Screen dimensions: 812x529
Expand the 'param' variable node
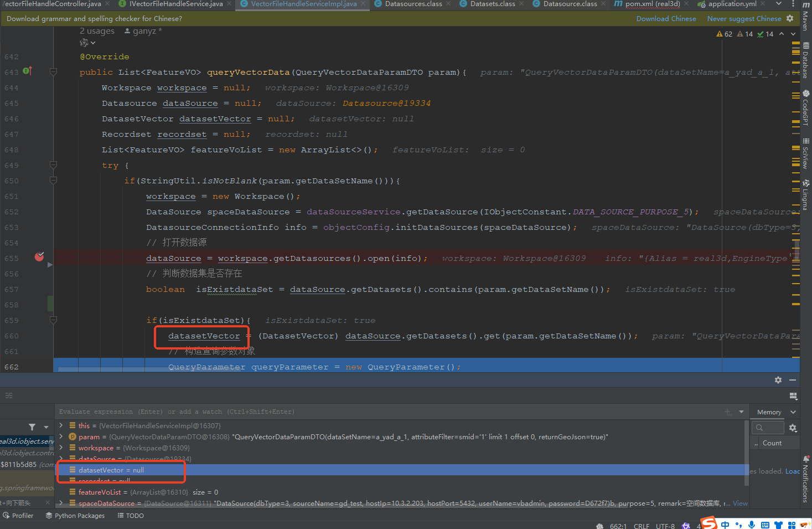(x=61, y=437)
